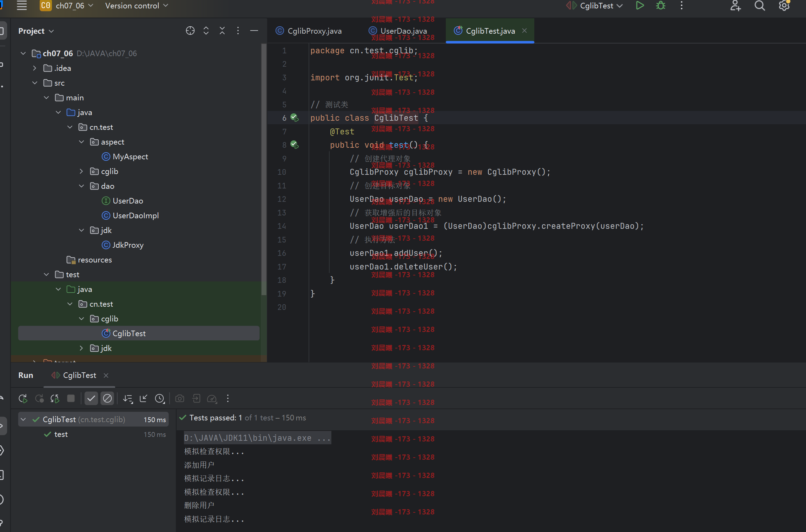Rerun tests icon in Run toolbar
The height and width of the screenshot is (532, 806).
pos(23,398)
